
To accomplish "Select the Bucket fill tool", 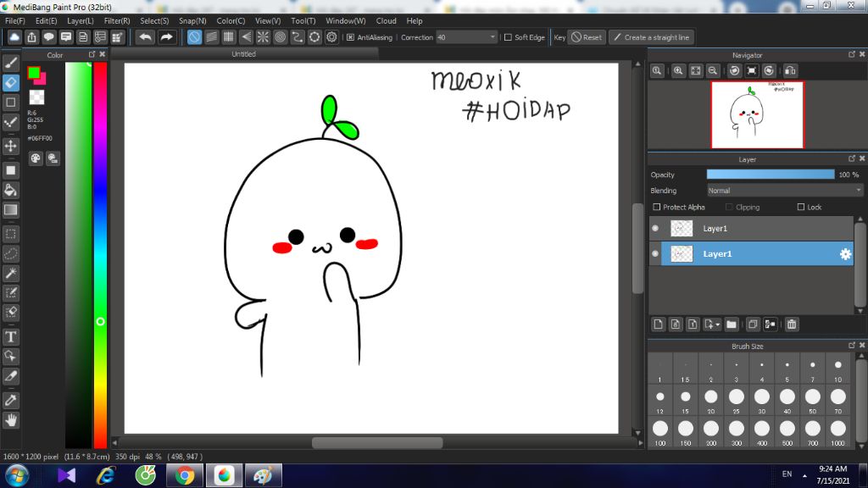I will tap(10, 191).
